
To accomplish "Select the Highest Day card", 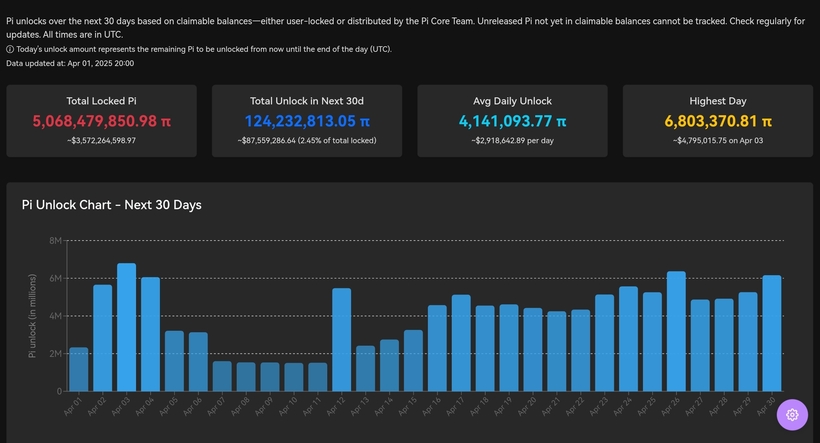I will 718,121.
